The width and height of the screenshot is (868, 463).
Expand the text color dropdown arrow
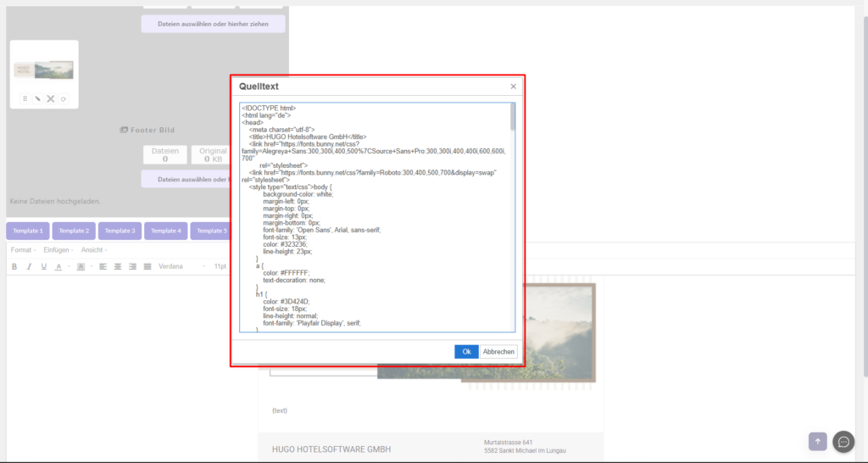68,266
